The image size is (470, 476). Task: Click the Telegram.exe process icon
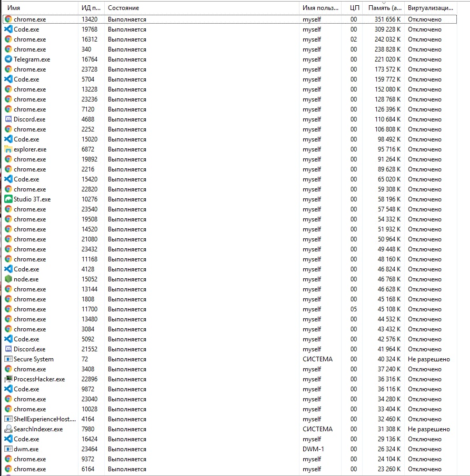click(8, 59)
